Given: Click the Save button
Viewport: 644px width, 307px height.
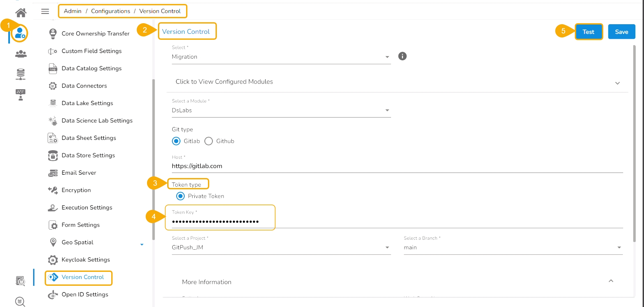Looking at the screenshot, I should click(621, 32).
